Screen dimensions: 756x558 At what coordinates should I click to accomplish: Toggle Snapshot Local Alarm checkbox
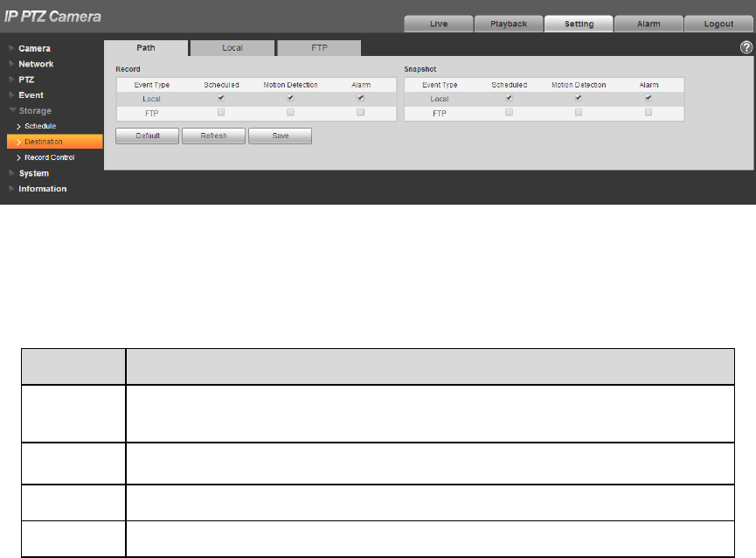click(x=648, y=98)
